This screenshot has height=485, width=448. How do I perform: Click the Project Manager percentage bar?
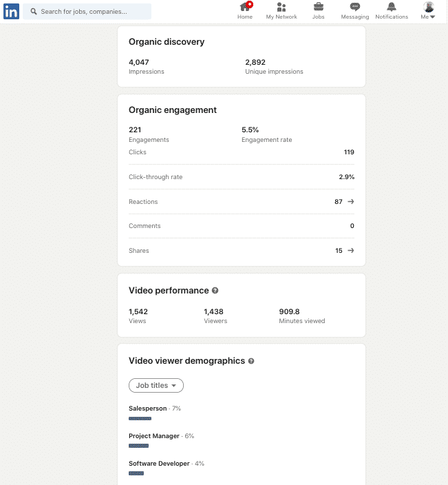tap(138, 446)
